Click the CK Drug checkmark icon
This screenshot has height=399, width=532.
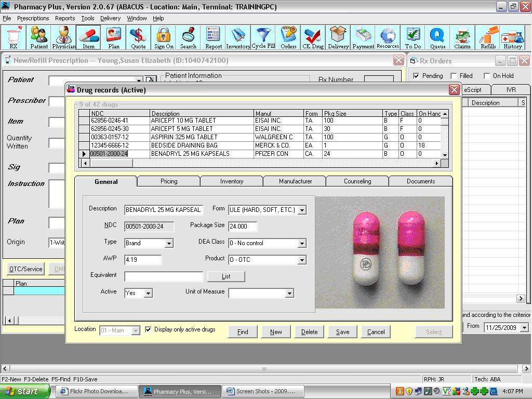coord(313,37)
